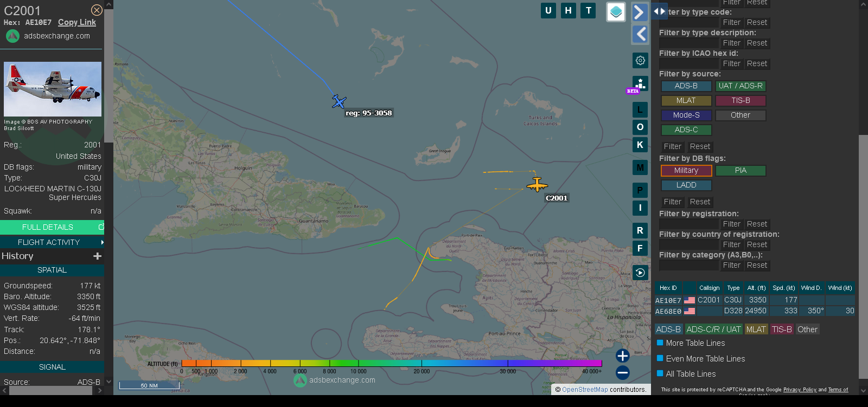
Task: Enable All Table Lines checkbox
Action: pyautogui.click(x=660, y=373)
